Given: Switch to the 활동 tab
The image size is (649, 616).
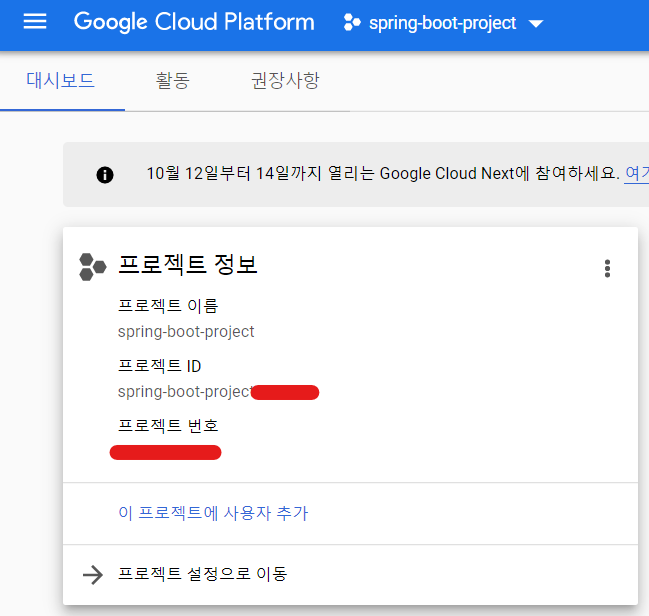Looking at the screenshot, I should 173,80.
